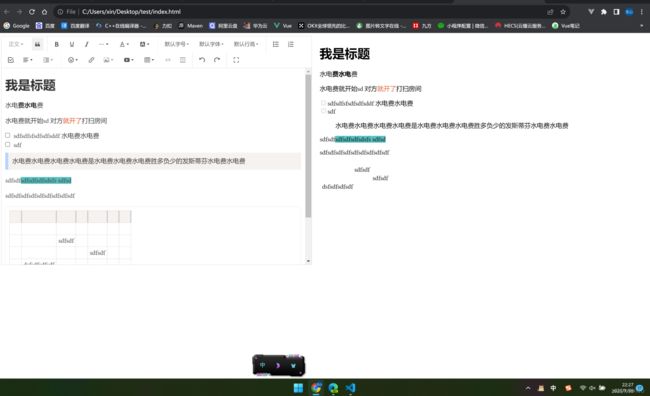This screenshot has height=396, width=650.
Task: Open the 百度翻译 bookmark
Action: point(75,26)
